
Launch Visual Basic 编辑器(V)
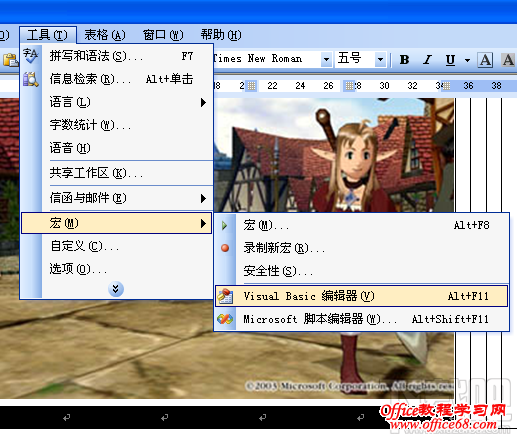click(x=362, y=296)
